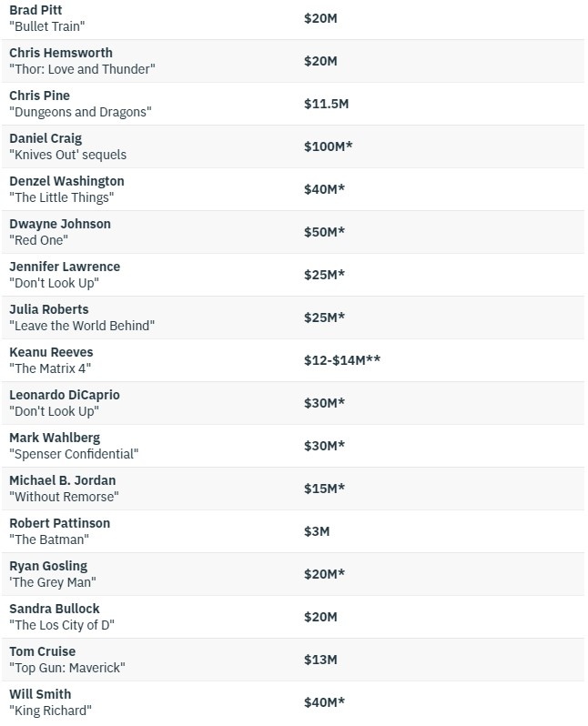Select the "King Richard" movie title
Viewport: 588px width, 726px height.
pos(51,711)
